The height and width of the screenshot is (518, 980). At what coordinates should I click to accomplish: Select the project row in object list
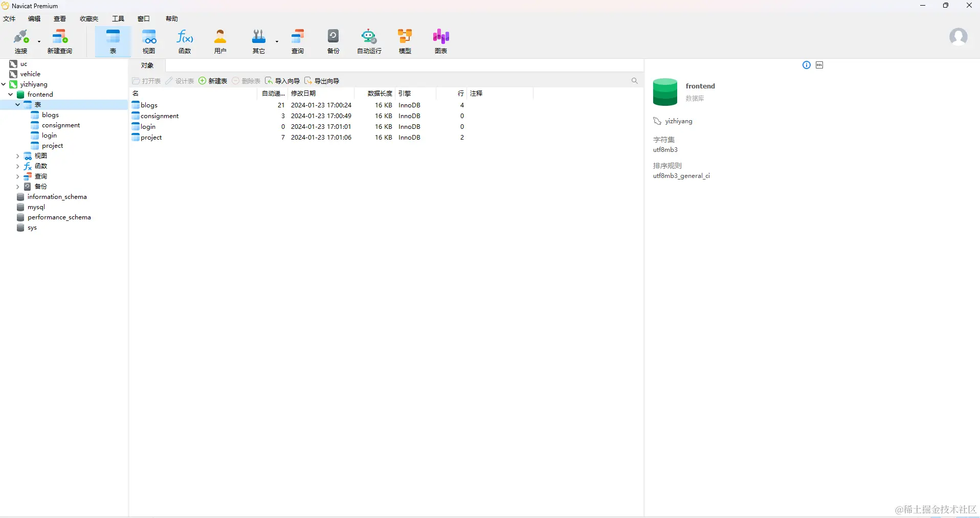331,138
